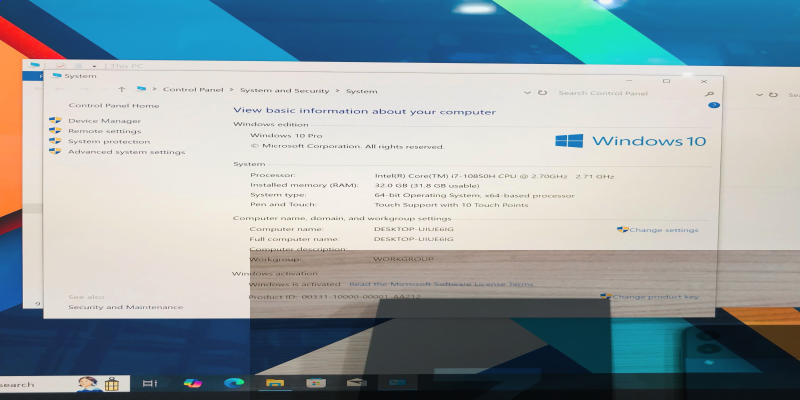Click the computer icon in the address bar
800x400 pixels.
point(141,89)
